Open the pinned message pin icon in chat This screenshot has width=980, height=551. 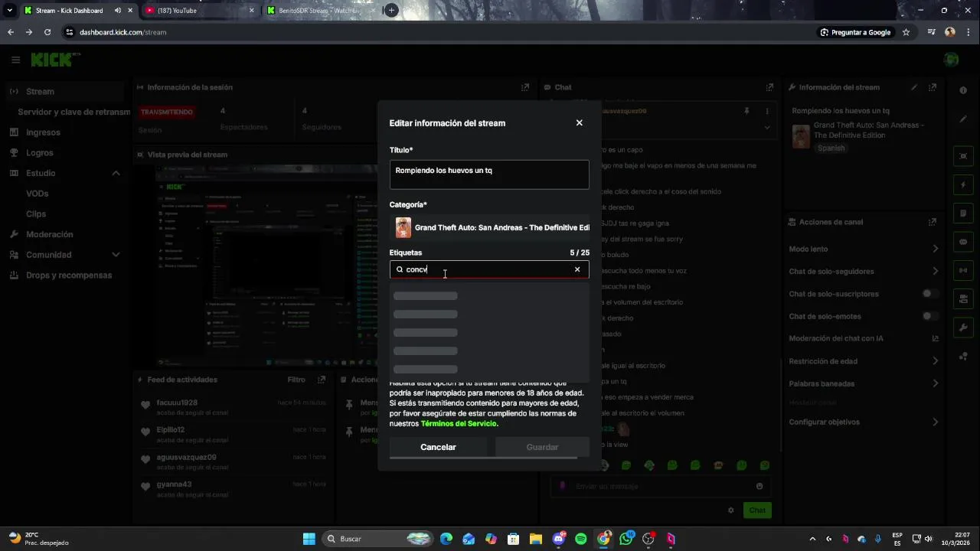[x=746, y=111]
